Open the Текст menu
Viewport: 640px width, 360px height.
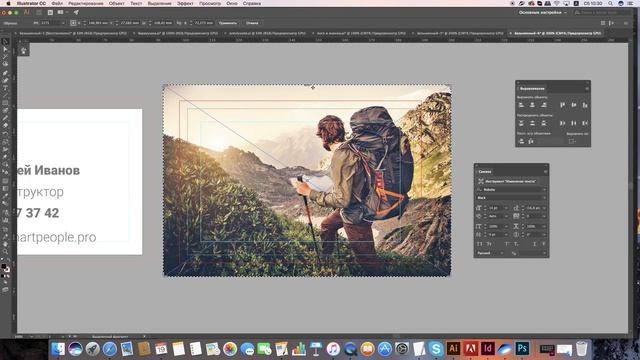136,3
